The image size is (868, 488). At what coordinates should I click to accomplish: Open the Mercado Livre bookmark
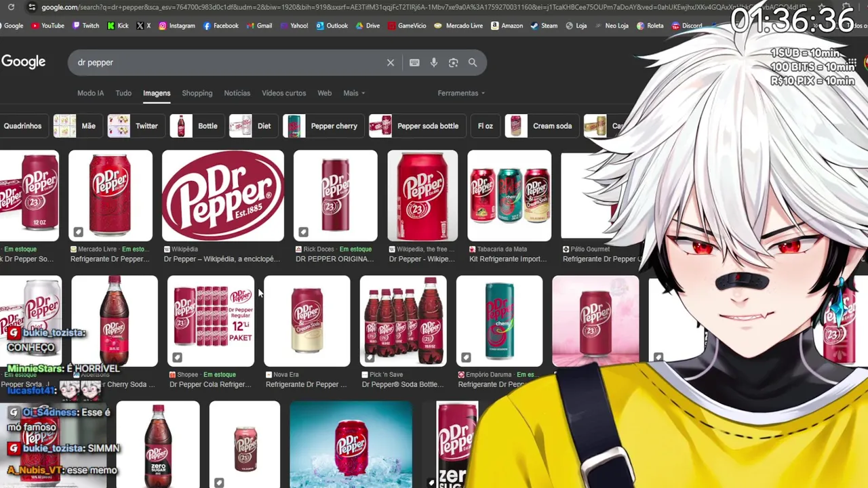point(458,26)
